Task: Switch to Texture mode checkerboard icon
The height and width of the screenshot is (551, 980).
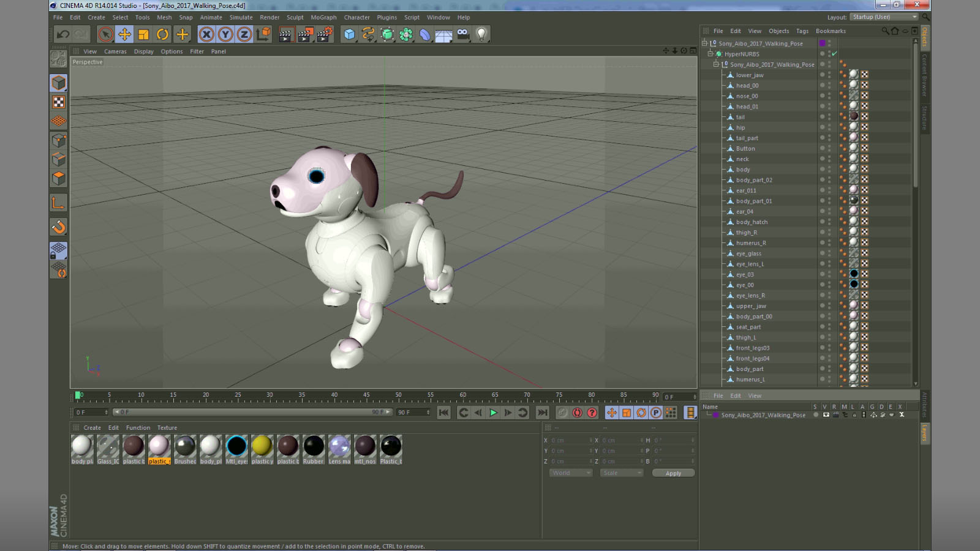Action: 59,102
